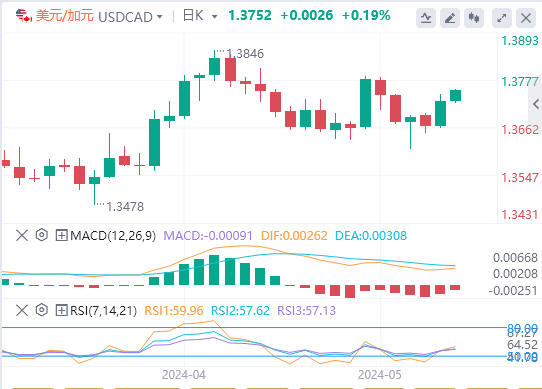Image resolution: width=542 pixels, height=389 pixels.
Task: Open RSI indicator settings gear
Action: 41,310
